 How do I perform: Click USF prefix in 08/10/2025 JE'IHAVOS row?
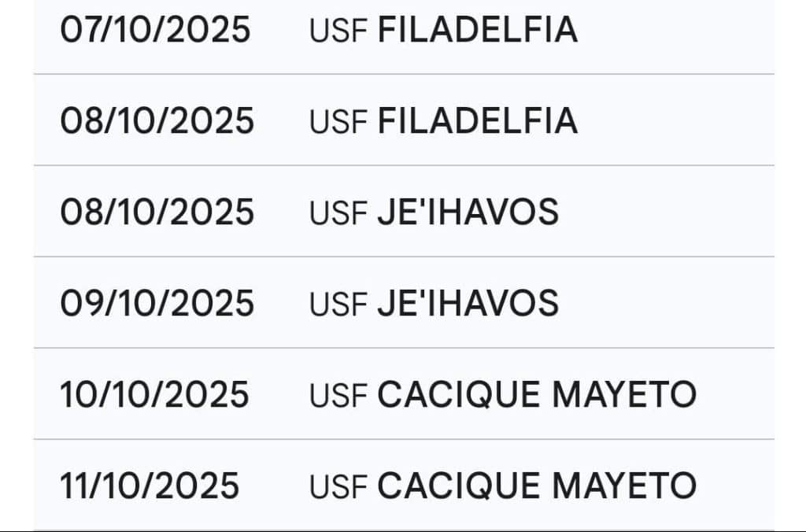338,213
